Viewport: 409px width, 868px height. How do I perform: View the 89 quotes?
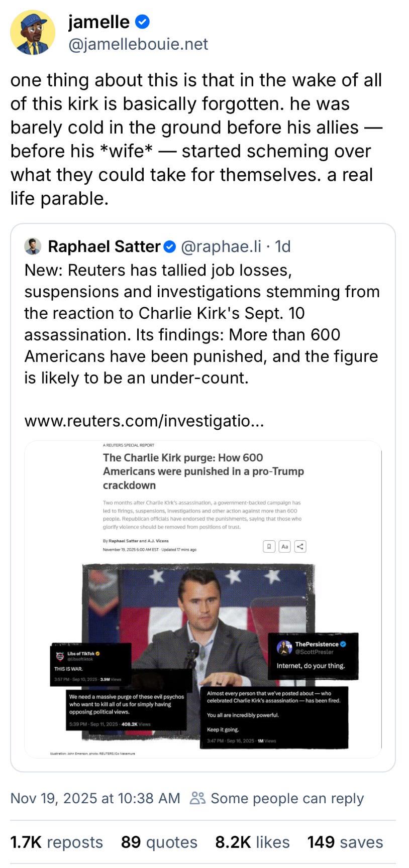click(x=159, y=842)
